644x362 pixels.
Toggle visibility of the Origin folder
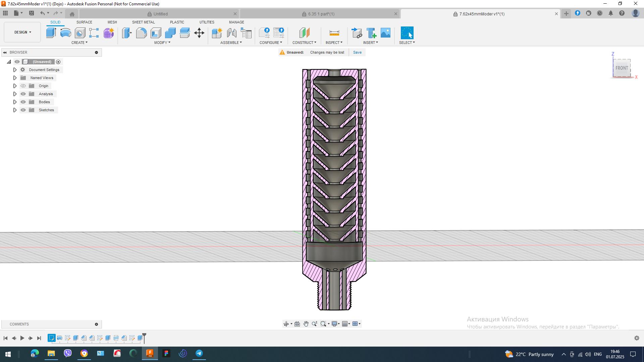tap(23, 86)
